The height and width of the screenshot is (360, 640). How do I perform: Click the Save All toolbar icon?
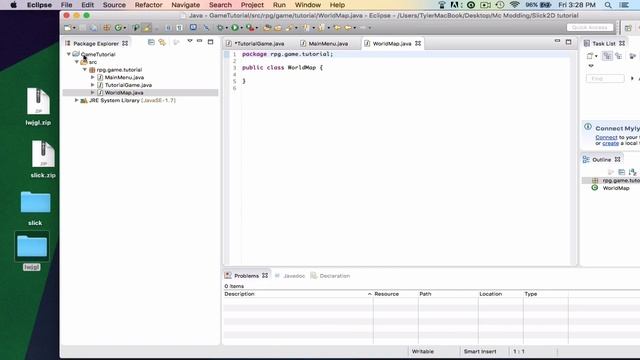93,28
